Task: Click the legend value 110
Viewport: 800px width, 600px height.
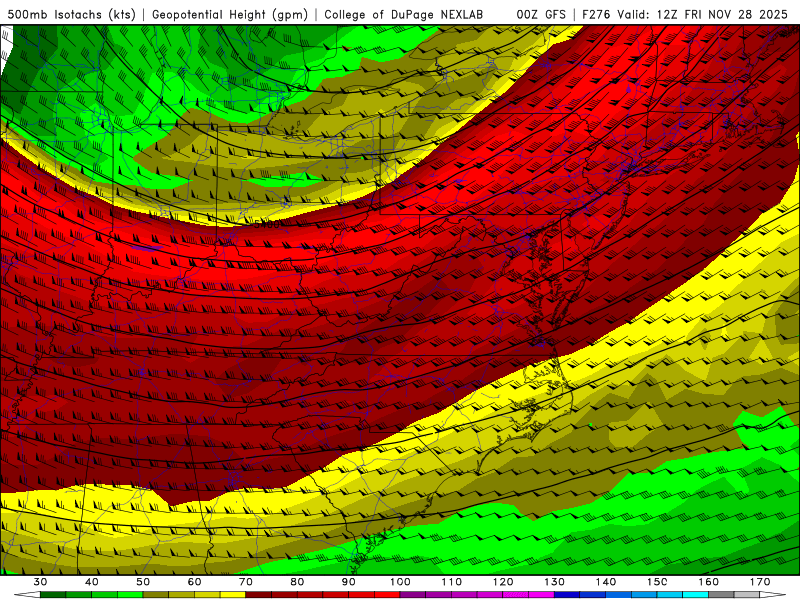Action: [452, 582]
